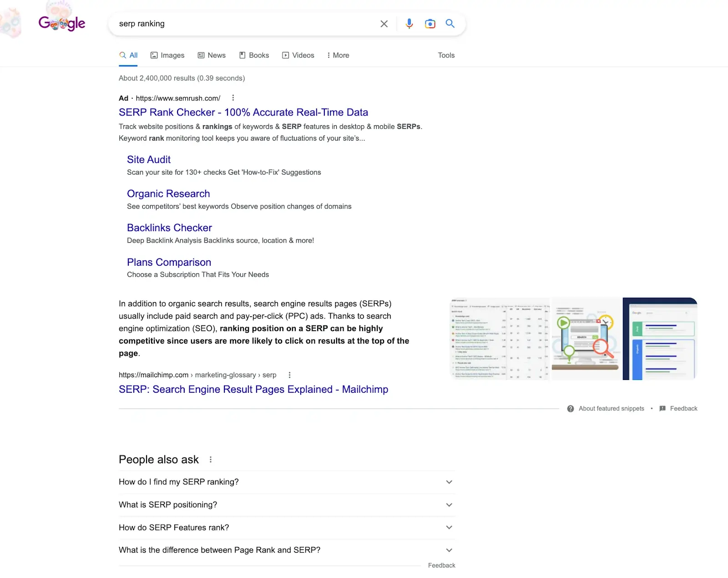Open the three-dot menu beside the Semrush ad
This screenshot has height=578, width=728.
tap(233, 98)
